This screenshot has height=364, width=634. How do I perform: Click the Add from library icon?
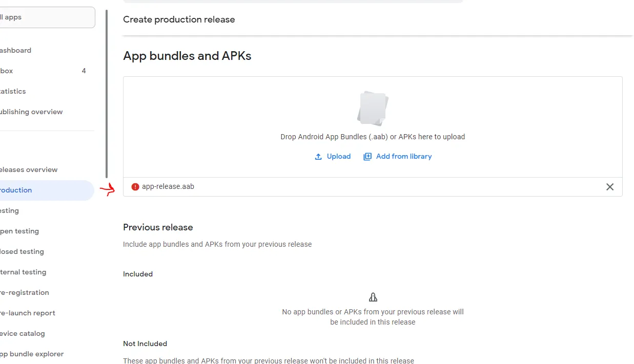(x=367, y=157)
